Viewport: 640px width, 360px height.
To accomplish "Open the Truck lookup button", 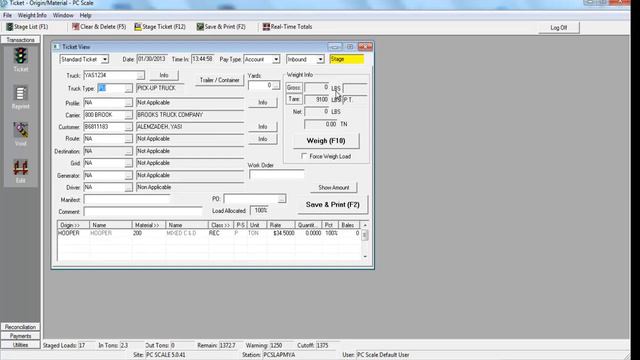I will tap(140, 76).
